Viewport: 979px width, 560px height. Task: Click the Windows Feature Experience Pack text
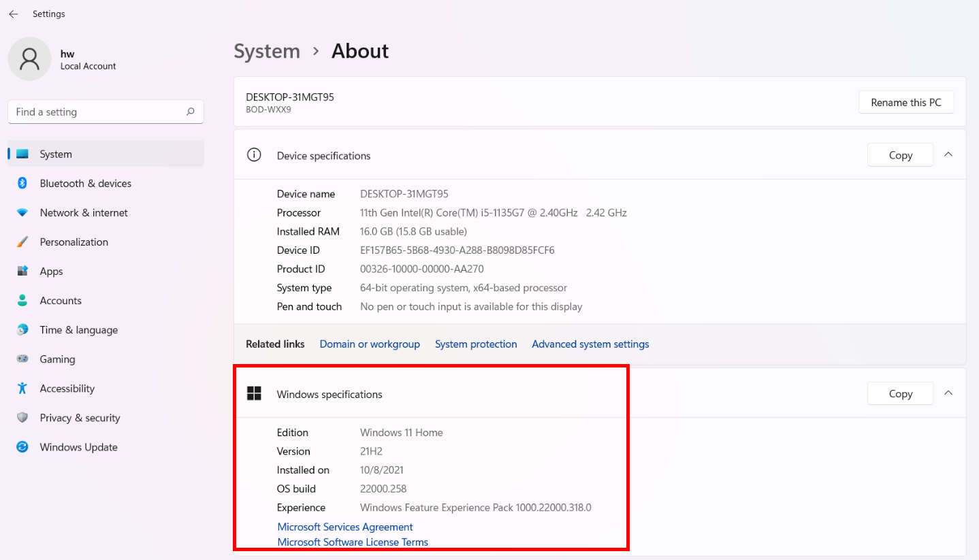[x=475, y=507]
